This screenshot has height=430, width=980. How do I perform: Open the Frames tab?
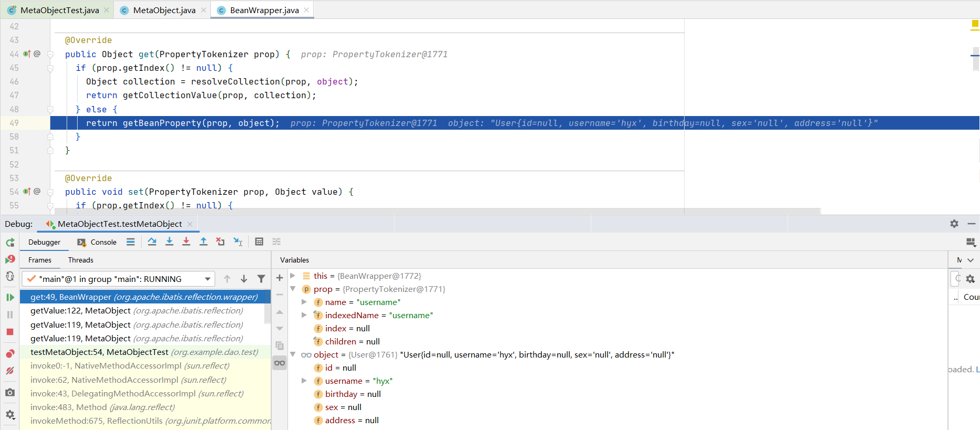coord(40,260)
